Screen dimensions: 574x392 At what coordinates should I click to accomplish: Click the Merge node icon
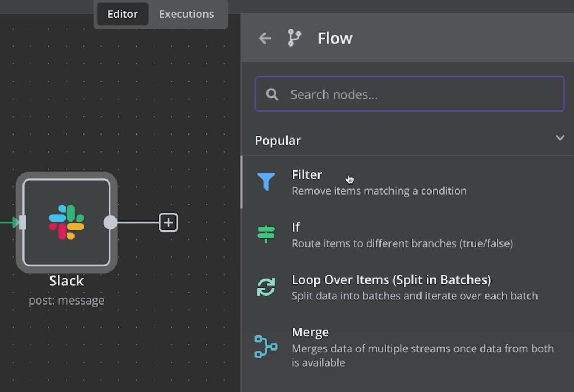[x=266, y=346]
